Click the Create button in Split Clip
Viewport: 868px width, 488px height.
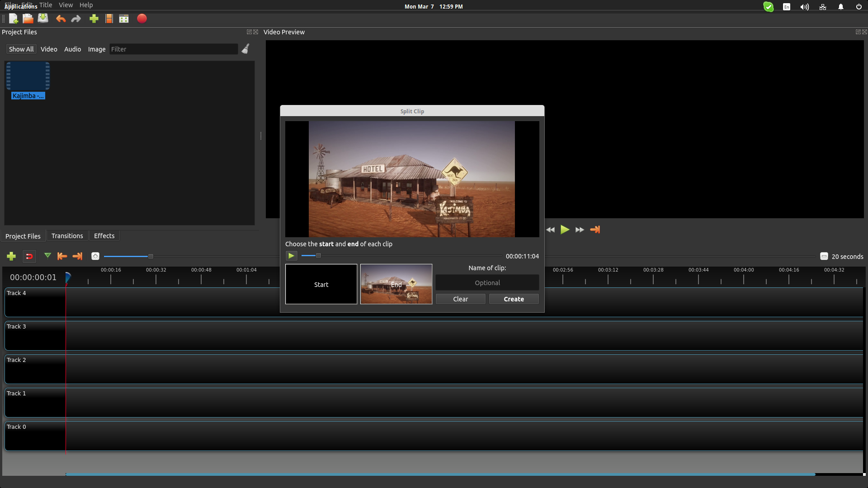(x=514, y=299)
